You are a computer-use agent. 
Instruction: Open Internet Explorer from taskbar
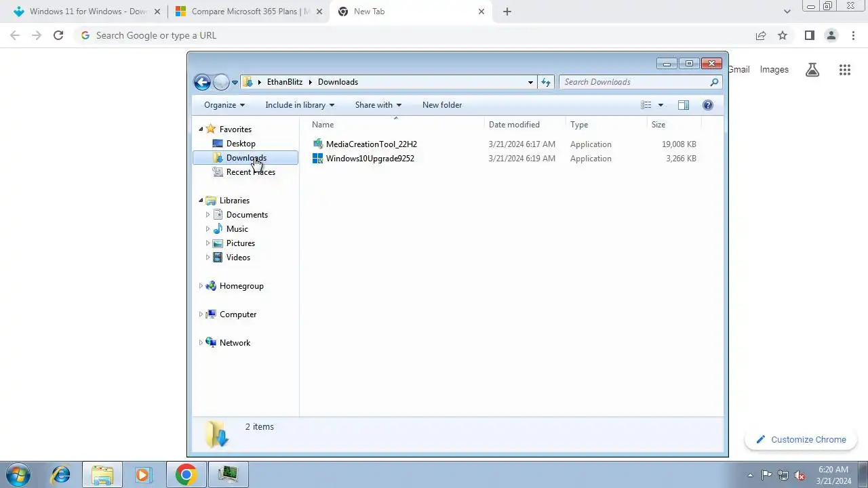coord(61,474)
